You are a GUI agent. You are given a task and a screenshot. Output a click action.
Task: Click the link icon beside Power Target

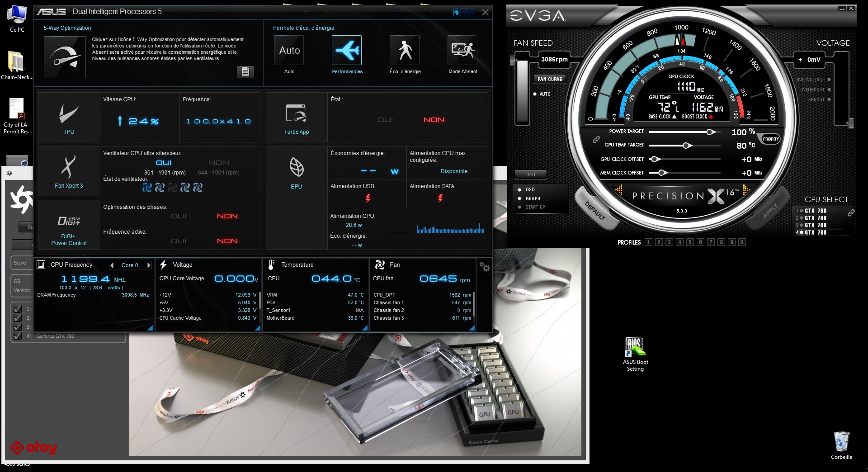(x=596, y=140)
